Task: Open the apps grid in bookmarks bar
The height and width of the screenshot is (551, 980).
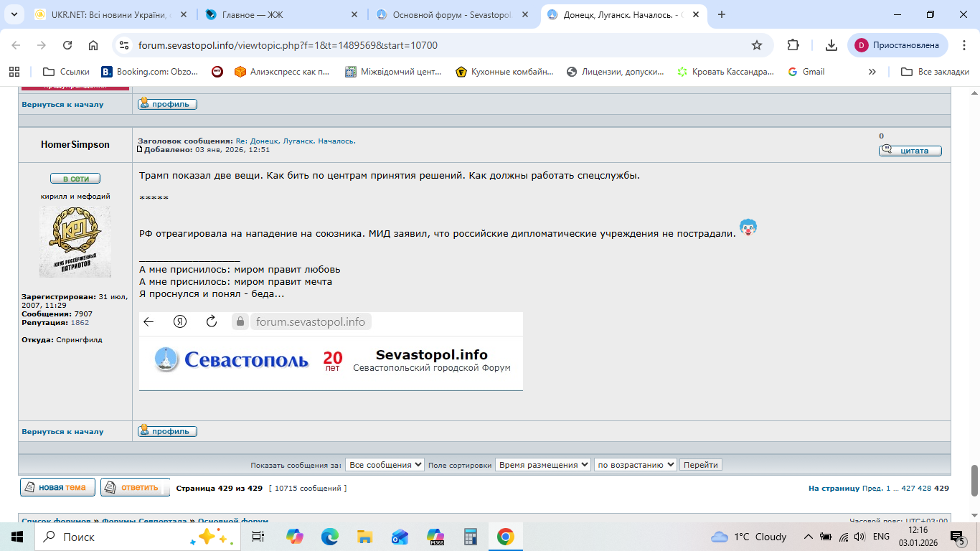Action: 14,72
